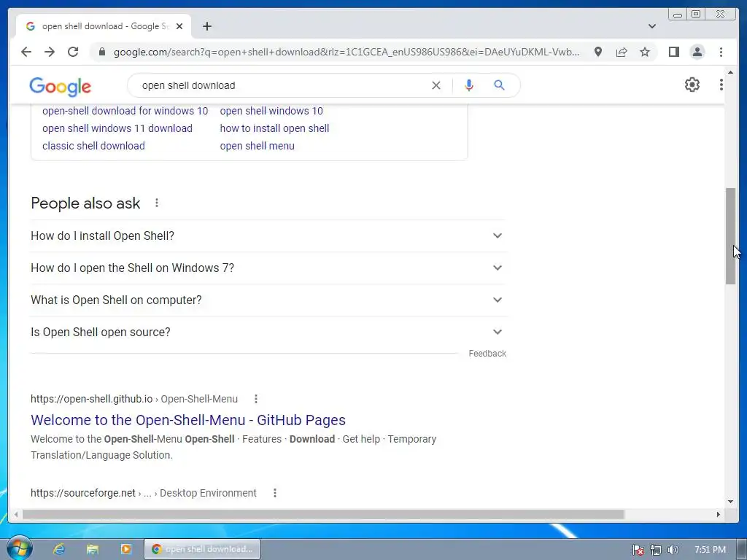
Task: Open People also ask options menu
Action: 157,203
